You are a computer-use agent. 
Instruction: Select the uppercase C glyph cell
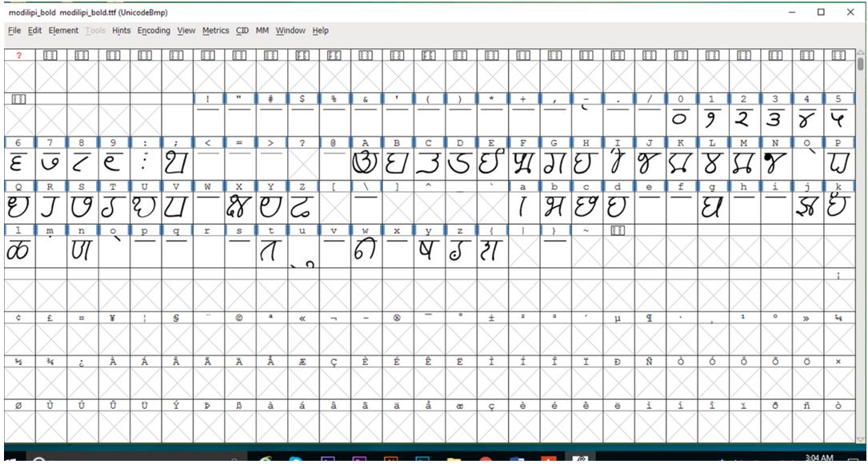tap(429, 163)
